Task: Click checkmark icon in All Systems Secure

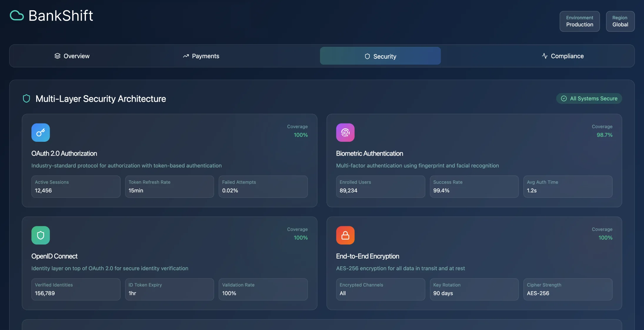Action: coord(564,99)
